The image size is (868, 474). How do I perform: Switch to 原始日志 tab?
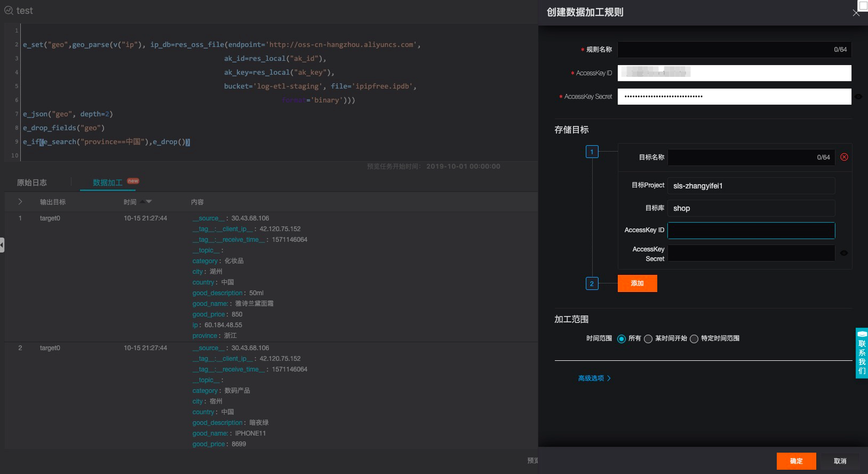(32, 183)
